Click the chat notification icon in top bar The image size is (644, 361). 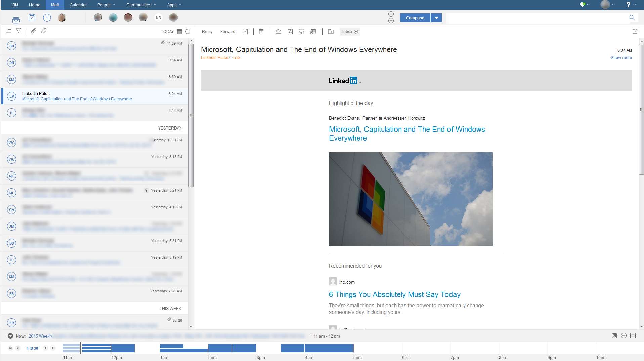click(x=583, y=5)
